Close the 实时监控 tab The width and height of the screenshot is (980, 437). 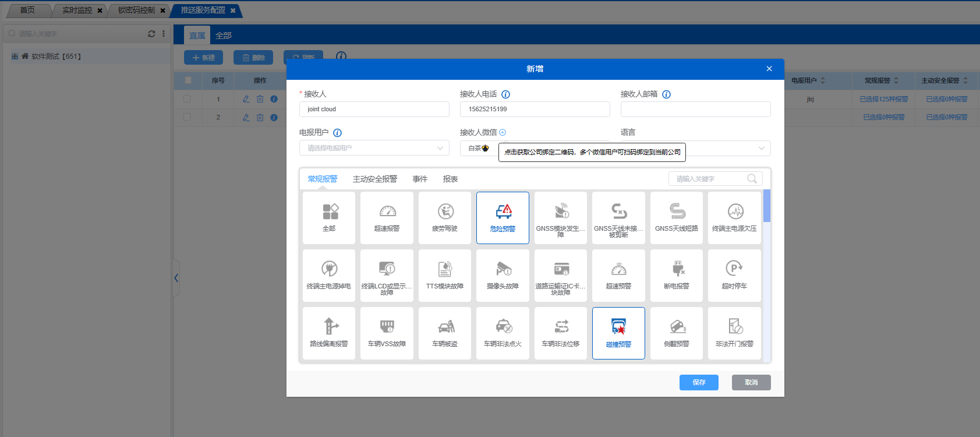(x=100, y=10)
